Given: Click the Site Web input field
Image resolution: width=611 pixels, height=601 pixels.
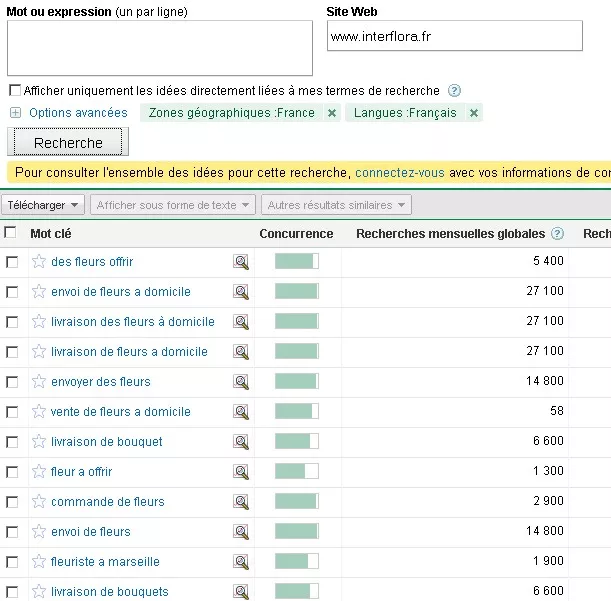Looking at the screenshot, I should (454, 37).
